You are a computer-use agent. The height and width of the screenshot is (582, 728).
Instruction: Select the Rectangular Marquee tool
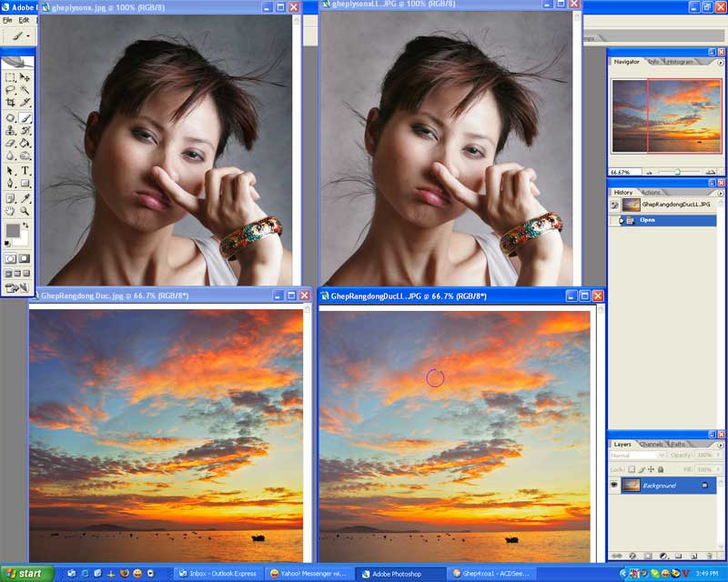(x=11, y=78)
